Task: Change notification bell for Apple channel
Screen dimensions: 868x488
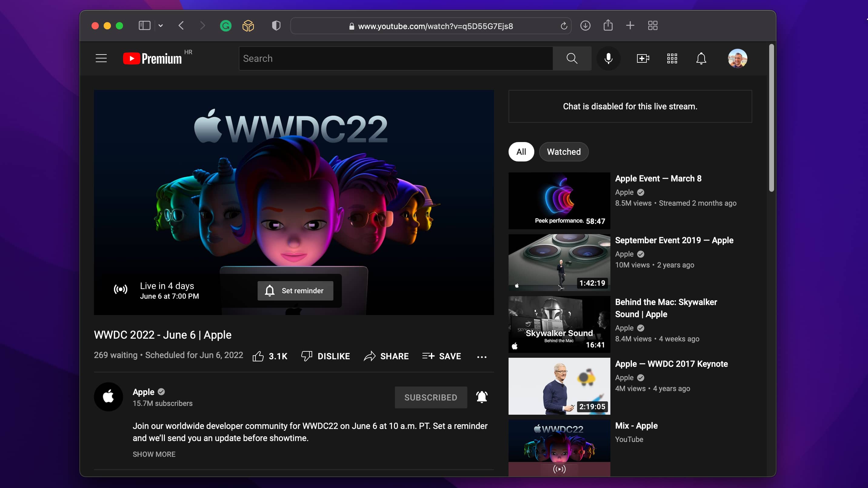Action: (482, 397)
